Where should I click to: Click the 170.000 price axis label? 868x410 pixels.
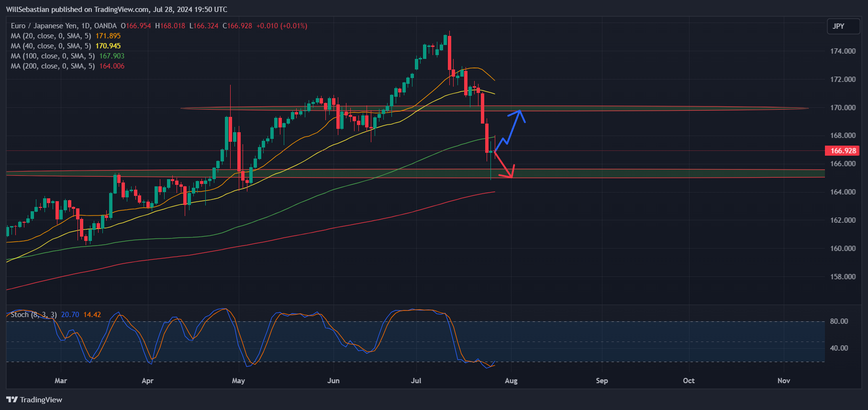pyautogui.click(x=843, y=108)
